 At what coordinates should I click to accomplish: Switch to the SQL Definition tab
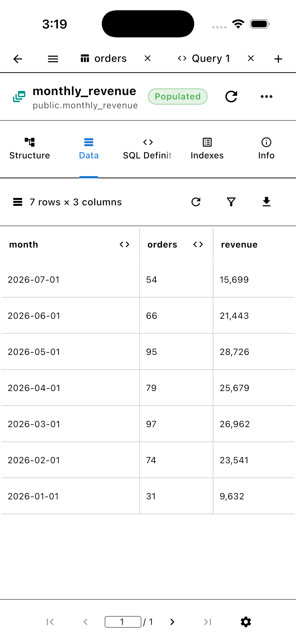point(148,149)
